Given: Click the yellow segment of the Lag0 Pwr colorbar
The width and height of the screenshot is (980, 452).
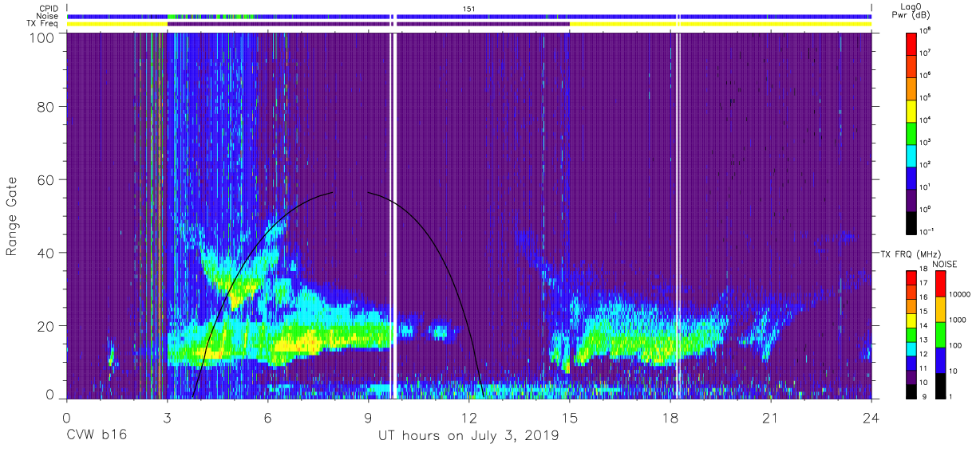Looking at the screenshot, I should (911, 113).
